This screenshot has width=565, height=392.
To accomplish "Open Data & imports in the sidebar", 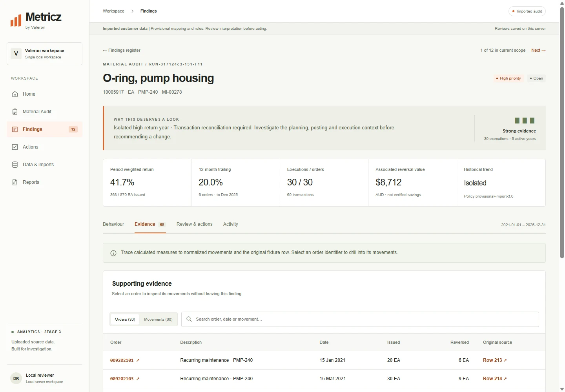I will [44, 165].
